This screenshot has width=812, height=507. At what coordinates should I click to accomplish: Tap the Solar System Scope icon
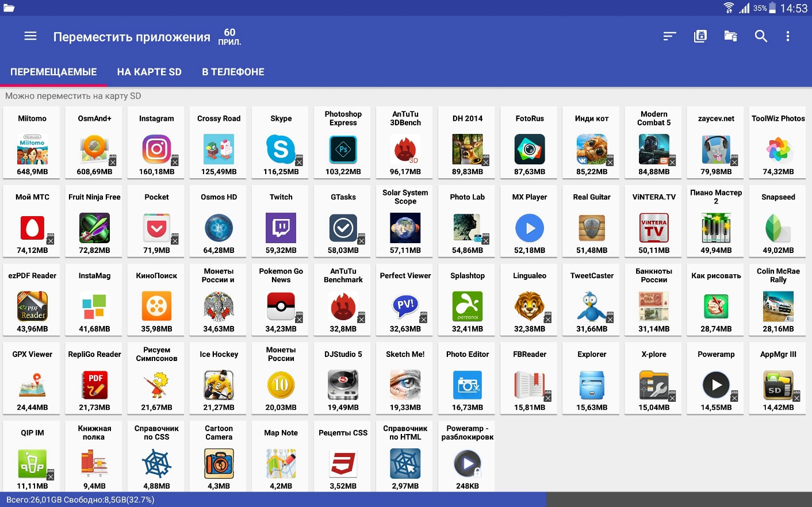tap(405, 228)
